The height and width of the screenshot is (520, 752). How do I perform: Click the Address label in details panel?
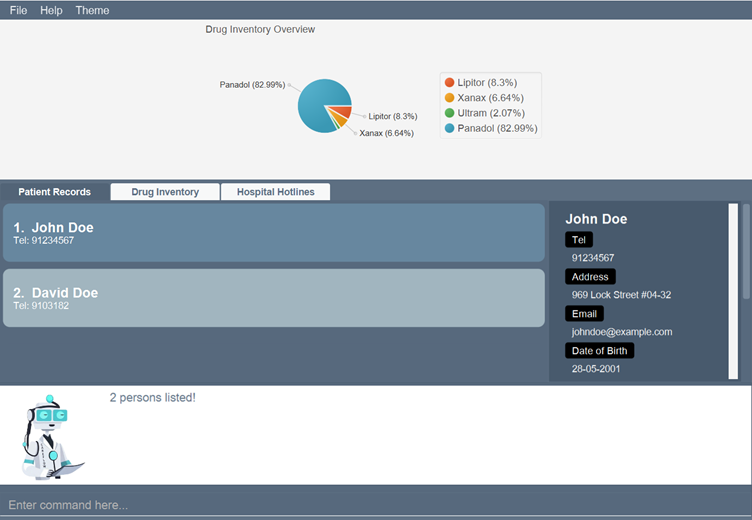pyautogui.click(x=590, y=277)
